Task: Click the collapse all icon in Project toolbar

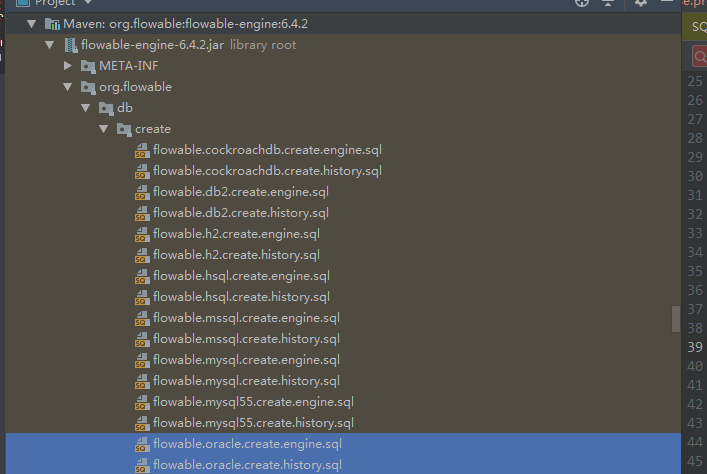Action: pos(608,3)
